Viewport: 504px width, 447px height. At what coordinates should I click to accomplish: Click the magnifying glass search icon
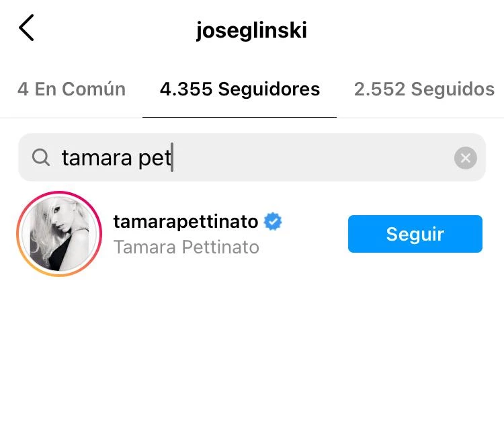click(x=41, y=157)
